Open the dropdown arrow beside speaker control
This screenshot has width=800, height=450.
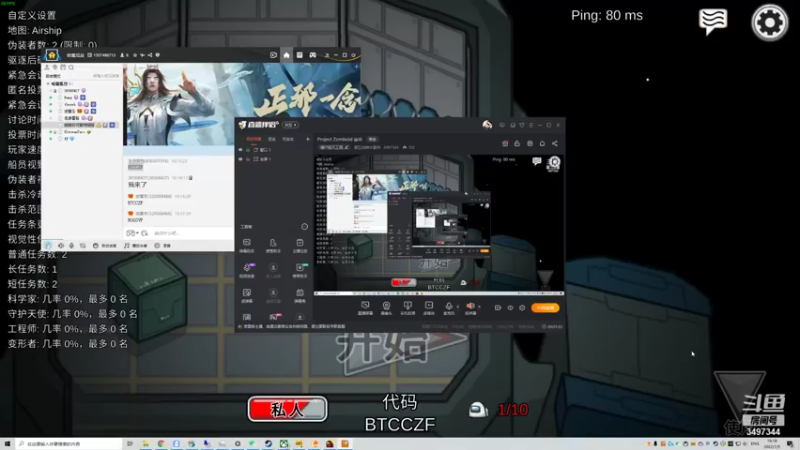pyautogui.click(x=480, y=307)
